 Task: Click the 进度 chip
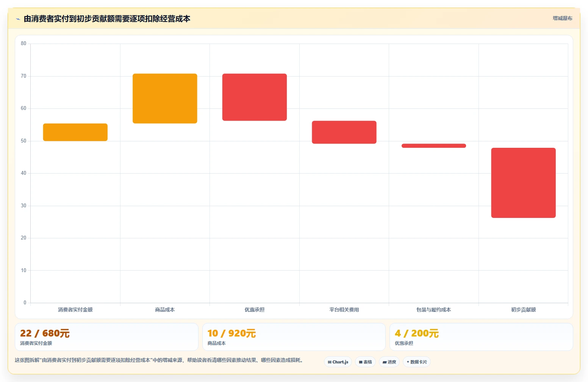click(x=389, y=362)
